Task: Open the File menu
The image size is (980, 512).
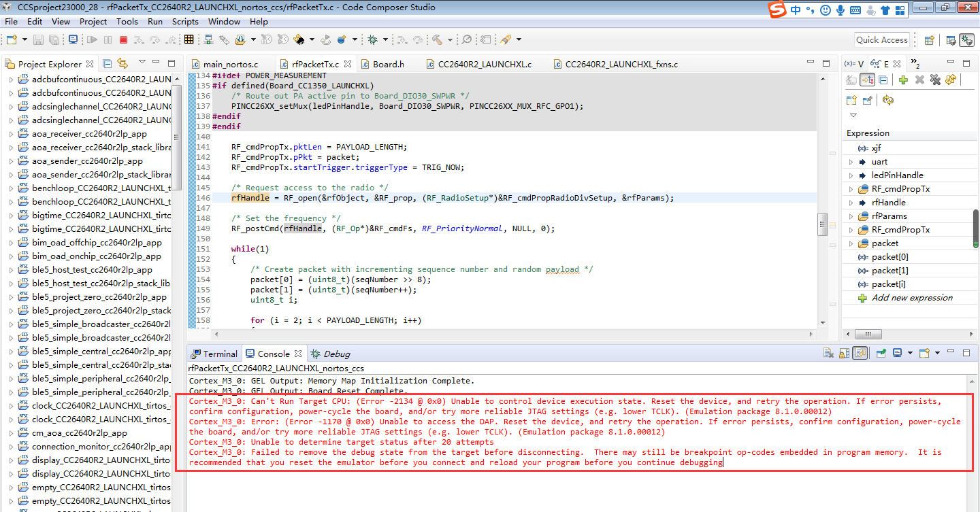Action: [x=12, y=21]
